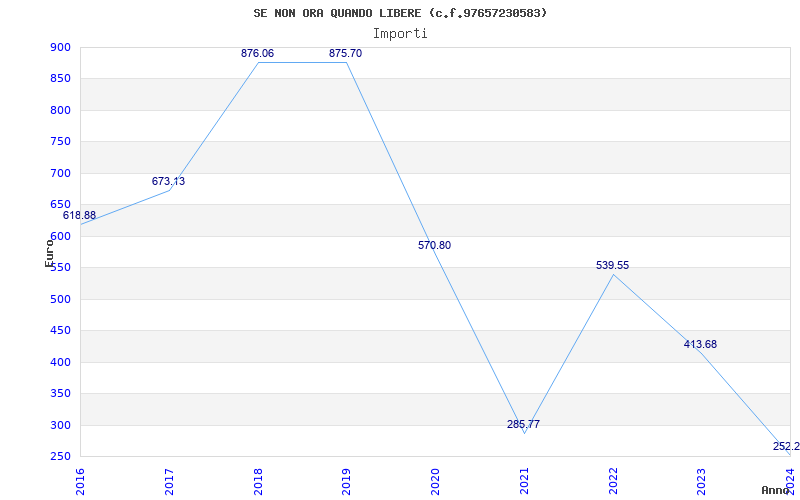Select the Importi subtitle text

(x=400, y=34)
